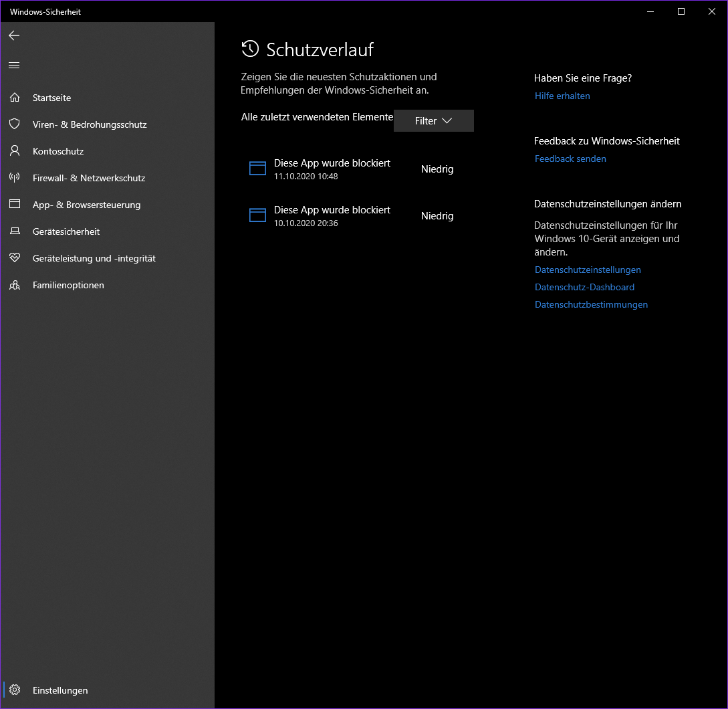
Task: Click 'Haben Sie eine Frage?' heading
Action: pyautogui.click(x=583, y=78)
